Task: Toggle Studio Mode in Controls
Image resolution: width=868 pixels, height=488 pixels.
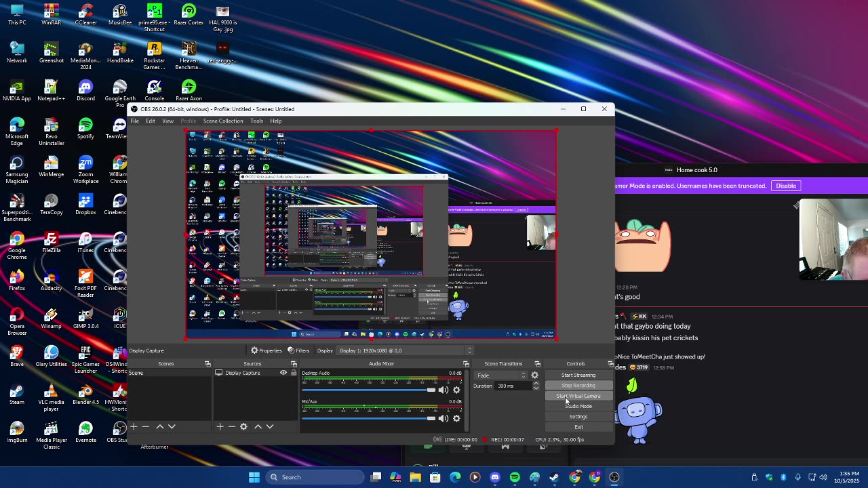Action: point(578,406)
